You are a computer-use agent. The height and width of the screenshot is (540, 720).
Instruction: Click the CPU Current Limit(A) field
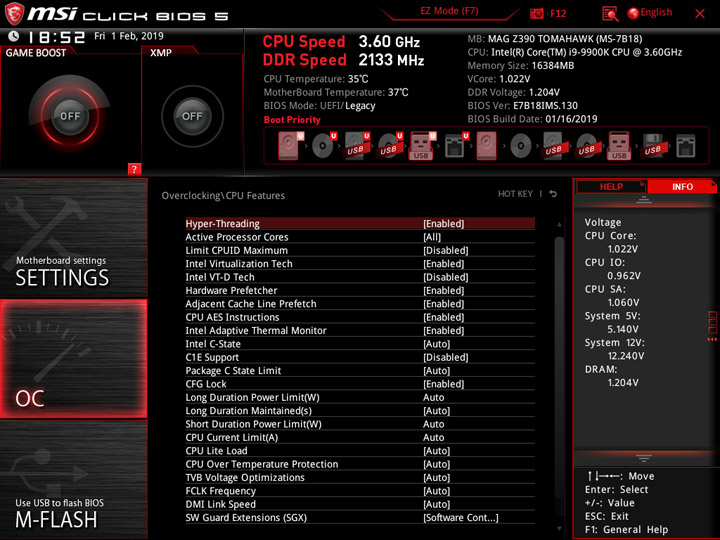point(360,437)
